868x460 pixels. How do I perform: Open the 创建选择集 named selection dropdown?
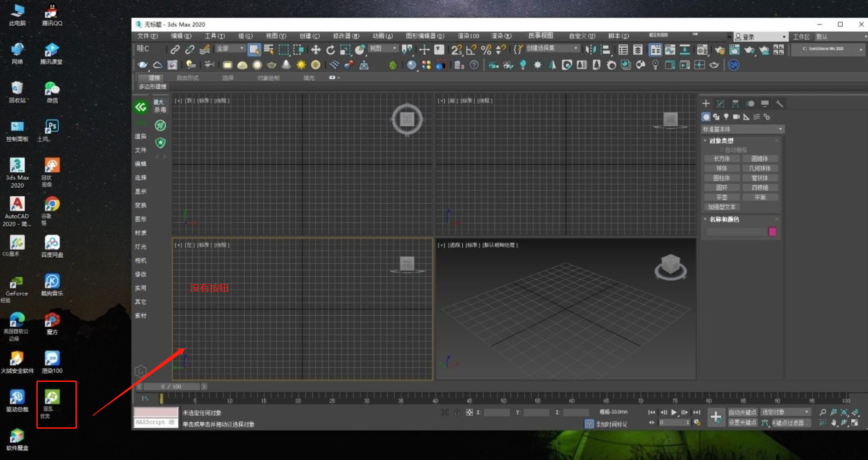tap(552, 48)
